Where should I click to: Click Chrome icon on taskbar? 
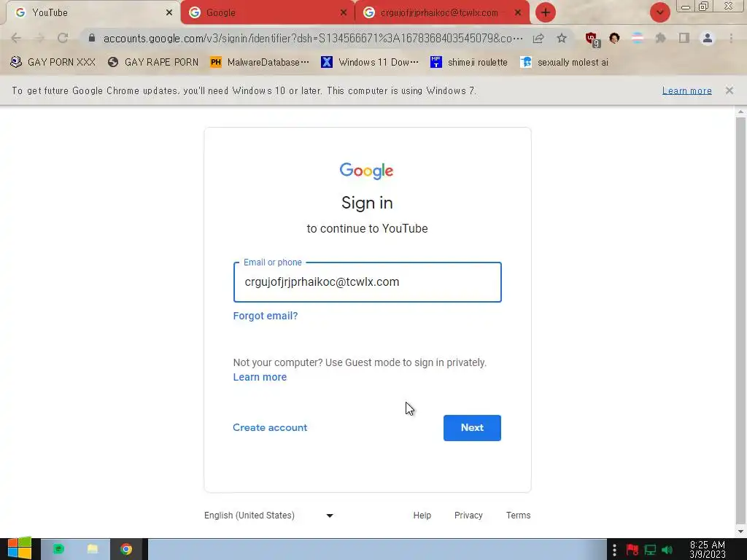tap(126, 549)
